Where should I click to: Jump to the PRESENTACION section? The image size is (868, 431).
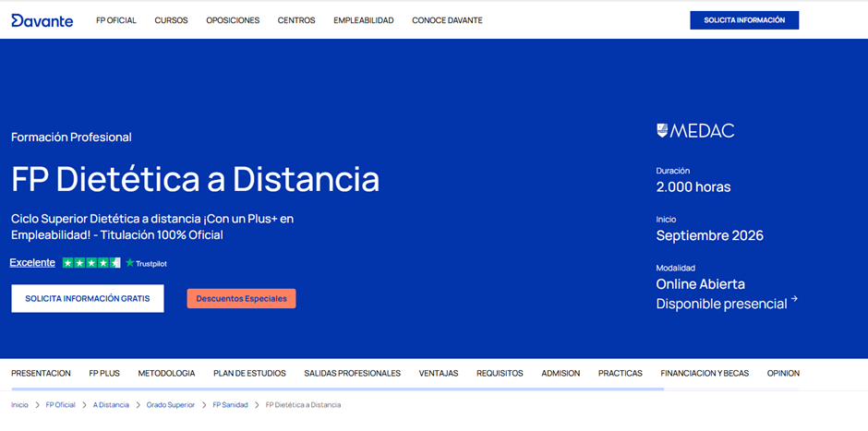pos(41,374)
